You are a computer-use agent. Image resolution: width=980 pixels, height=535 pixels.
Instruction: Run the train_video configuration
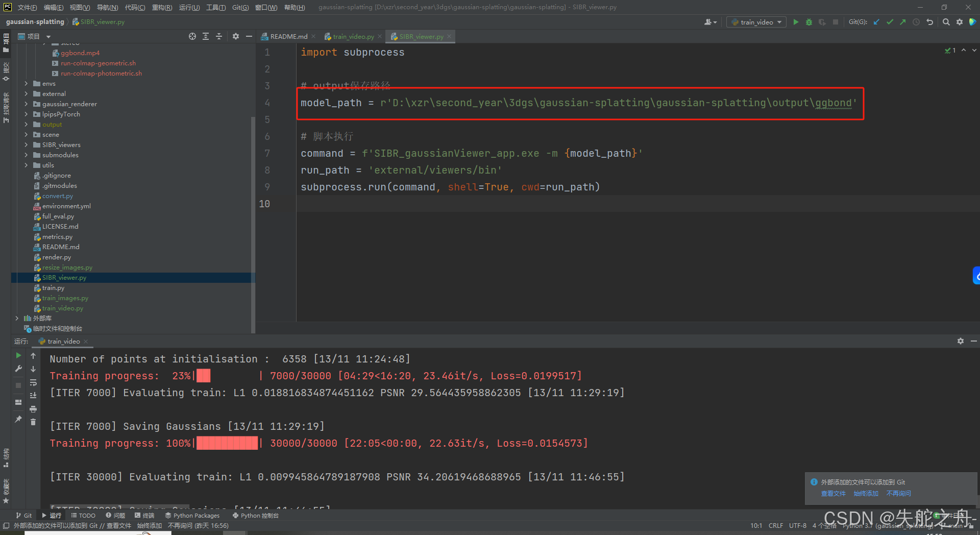pyautogui.click(x=796, y=22)
